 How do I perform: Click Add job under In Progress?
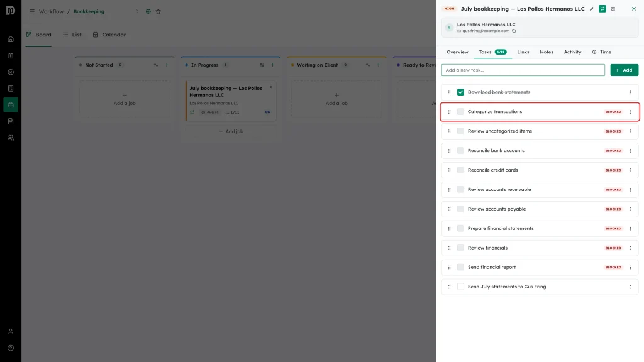tap(231, 131)
